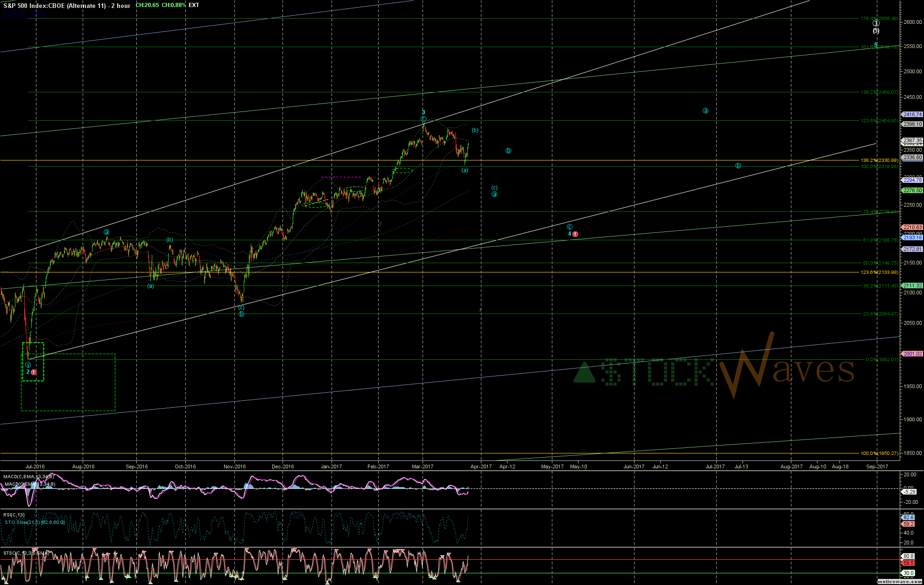Click the red alert marker beside wave 2
Screen dimensions: 924x585
pyautogui.click(x=34, y=372)
